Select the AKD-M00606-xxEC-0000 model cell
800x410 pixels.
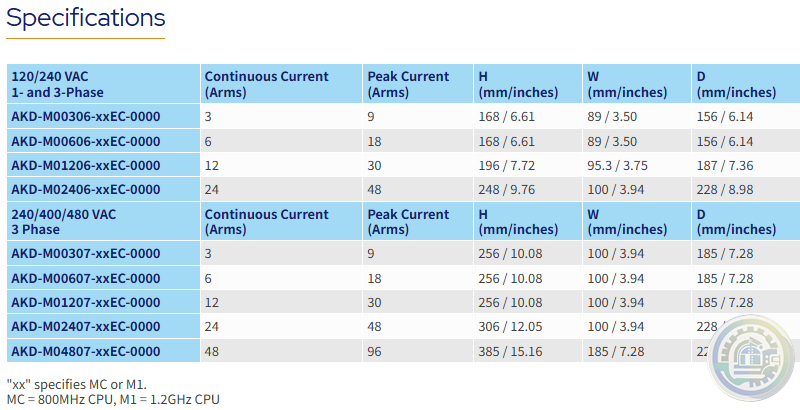[x=85, y=141]
